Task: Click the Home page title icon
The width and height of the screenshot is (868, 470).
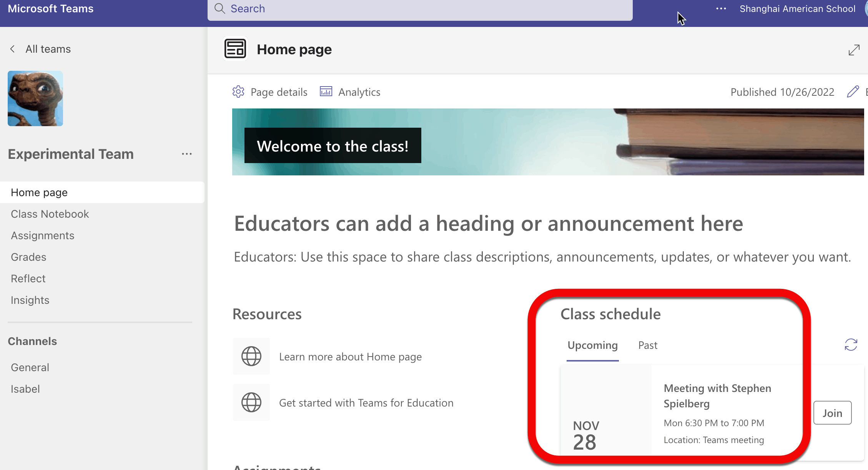Action: click(235, 49)
